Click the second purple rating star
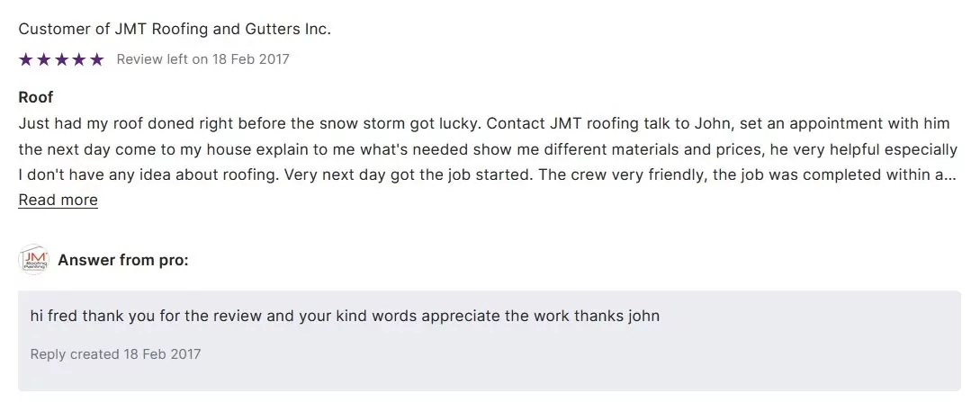 click(x=43, y=59)
